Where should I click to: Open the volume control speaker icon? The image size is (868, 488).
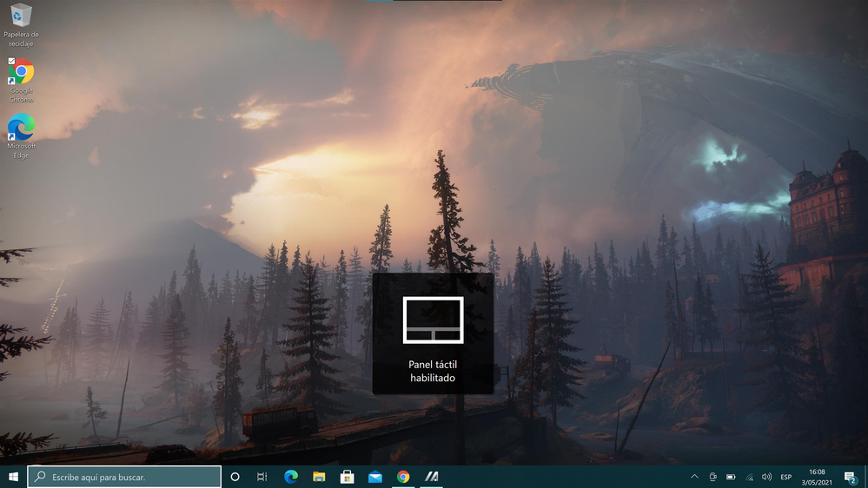click(766, 477)
